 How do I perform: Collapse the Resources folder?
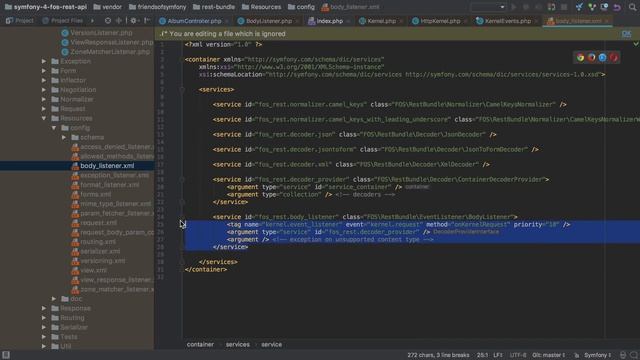pyautogui.click(x=44, y=118)
